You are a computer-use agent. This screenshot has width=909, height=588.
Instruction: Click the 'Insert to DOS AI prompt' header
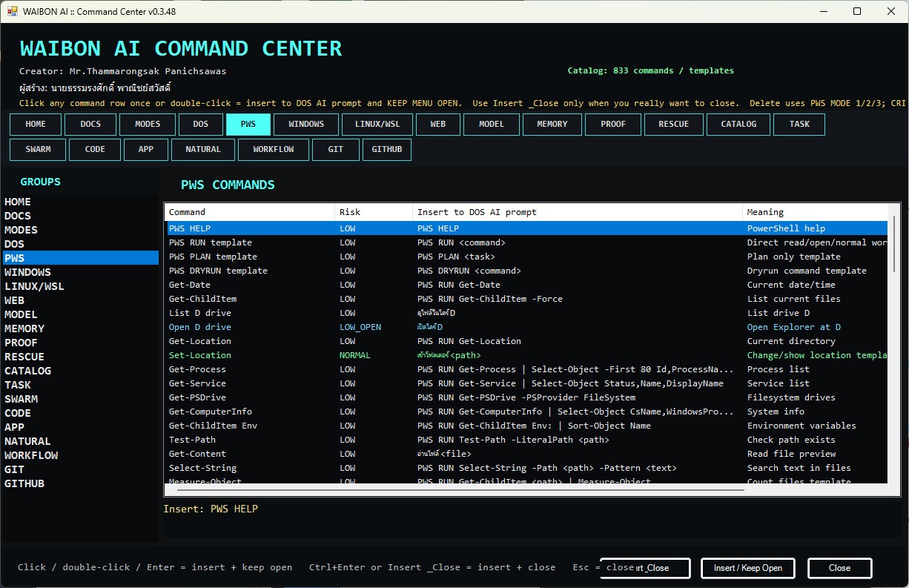578,212
